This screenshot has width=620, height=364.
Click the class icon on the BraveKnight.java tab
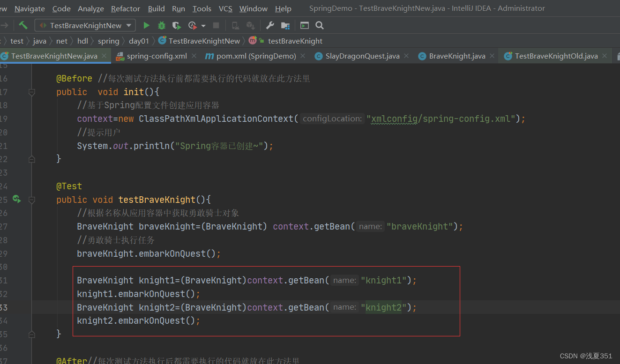click(422, 56)
